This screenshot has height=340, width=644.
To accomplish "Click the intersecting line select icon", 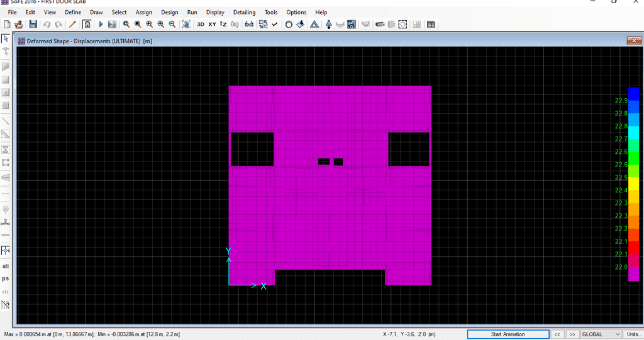I will tap(6, 305).
